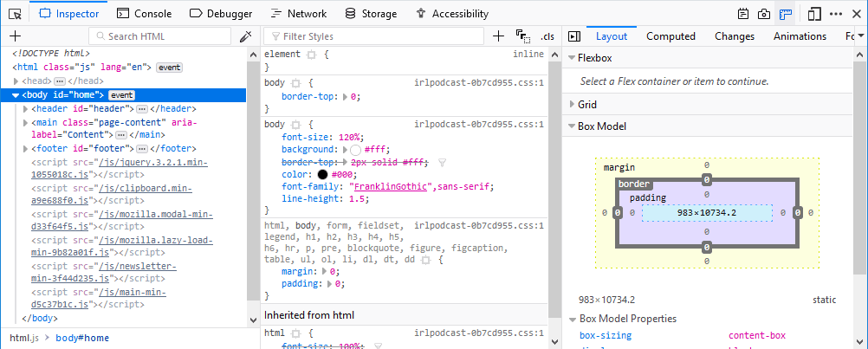Add a new HTML node with plus icon
The image size is (868, 349).
[15, 36]
